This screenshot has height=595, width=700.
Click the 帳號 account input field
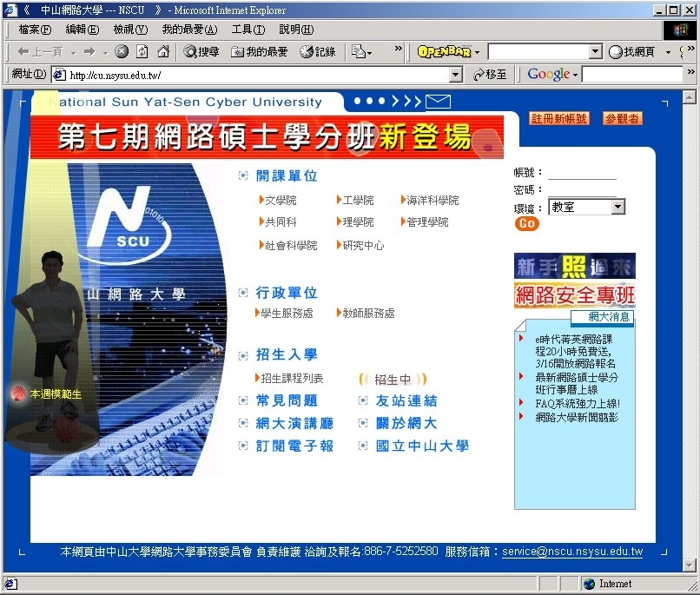(x=582, y=173)
